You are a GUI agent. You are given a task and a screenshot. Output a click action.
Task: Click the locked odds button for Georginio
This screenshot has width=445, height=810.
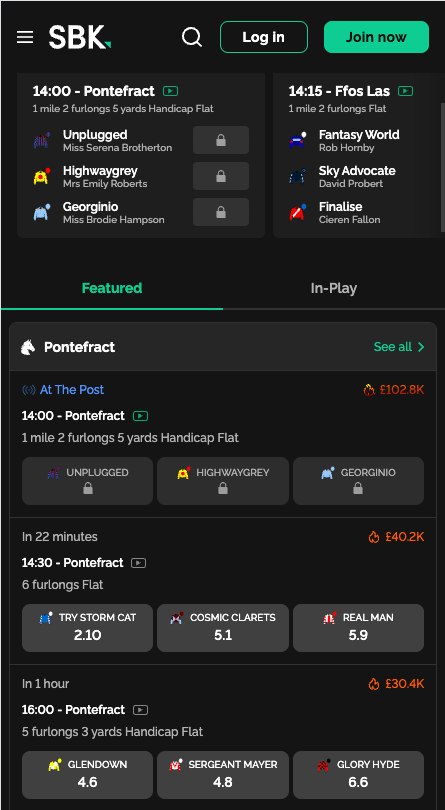[221, 212]
